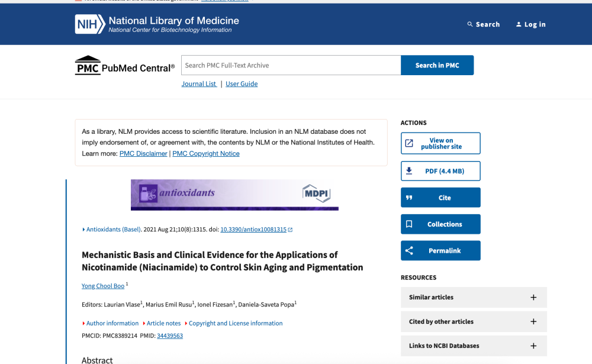Screen dimensions: 592x364
Task: Open PMID 34439563 link
Action: tap(170, 336)
